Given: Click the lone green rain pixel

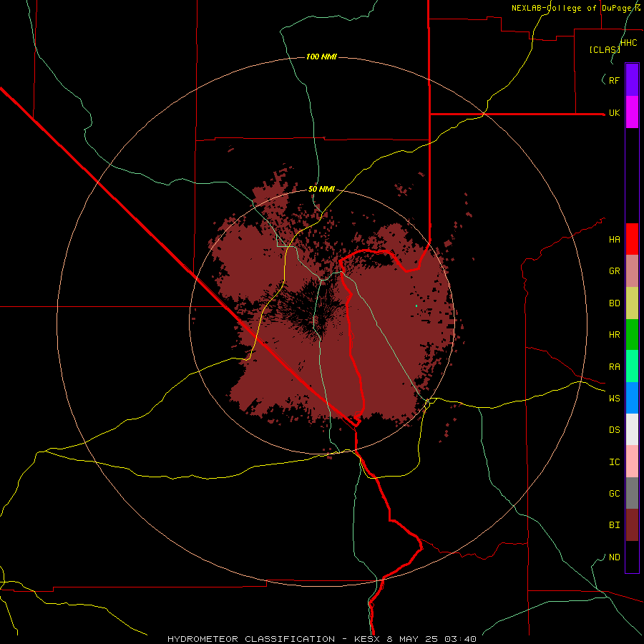Looking at the screenshot, I should 416,306.
